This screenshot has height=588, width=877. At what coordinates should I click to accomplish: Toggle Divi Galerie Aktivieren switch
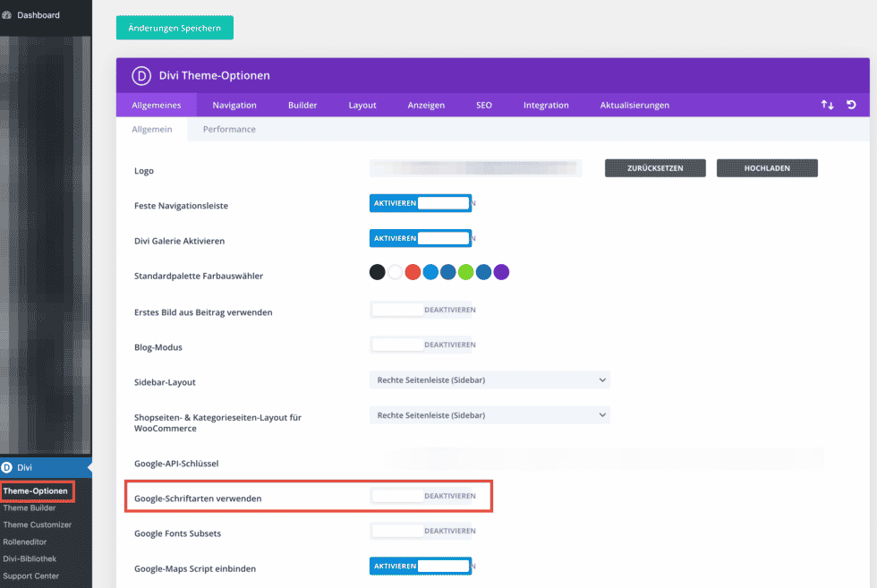coord(420,238)
